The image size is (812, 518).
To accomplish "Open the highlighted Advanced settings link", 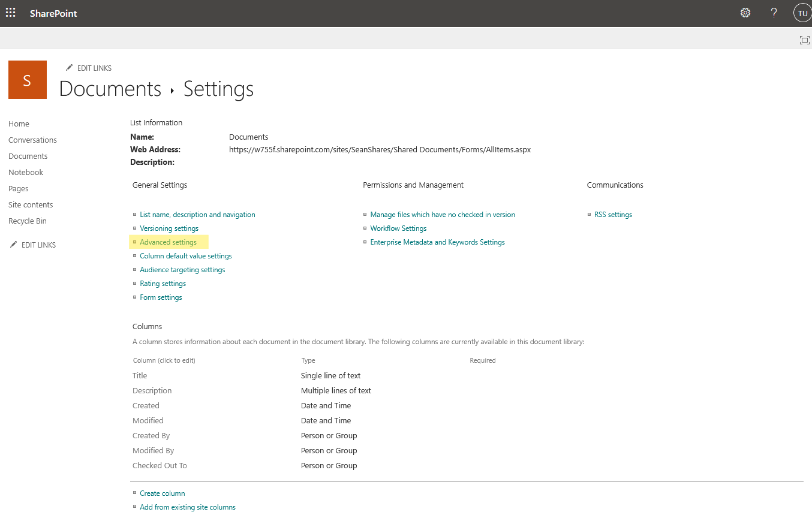I will [x=168, y=242].
